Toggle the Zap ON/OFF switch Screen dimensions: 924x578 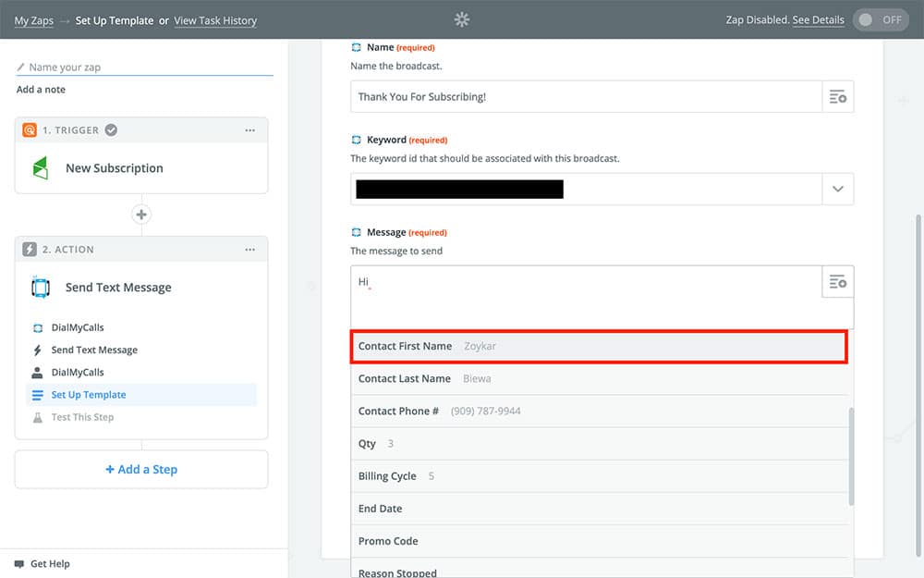(x=881, y=19)
